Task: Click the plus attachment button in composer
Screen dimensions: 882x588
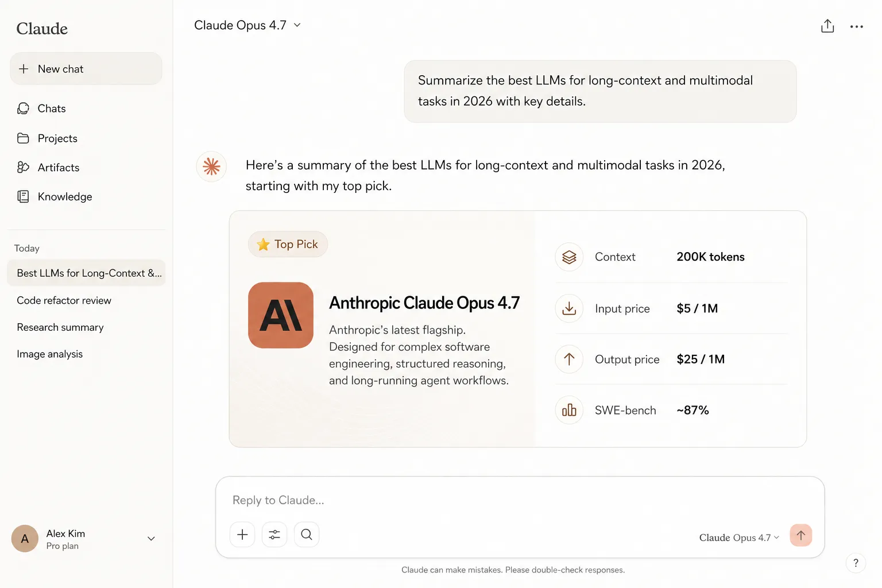Action: [x=242, y=535]
